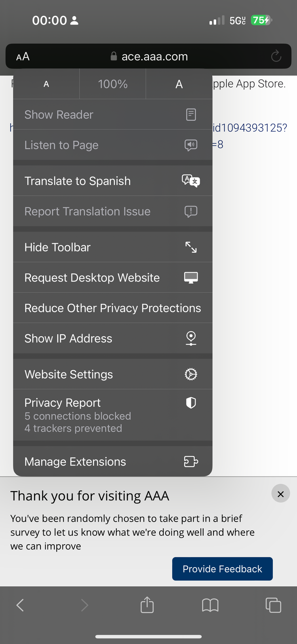Go back with left chevron
The width and height of the screenshot is (297, 644).
coord(20,605)
